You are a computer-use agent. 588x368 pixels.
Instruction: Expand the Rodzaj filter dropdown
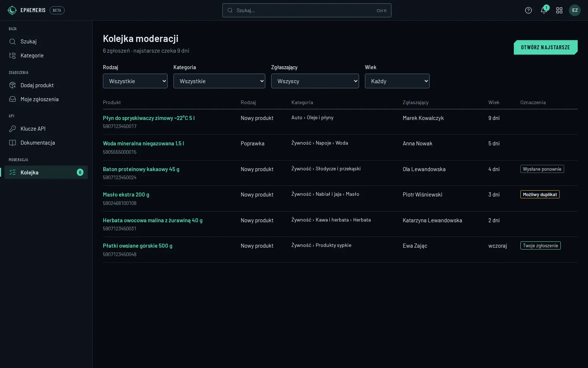(135, 81)
